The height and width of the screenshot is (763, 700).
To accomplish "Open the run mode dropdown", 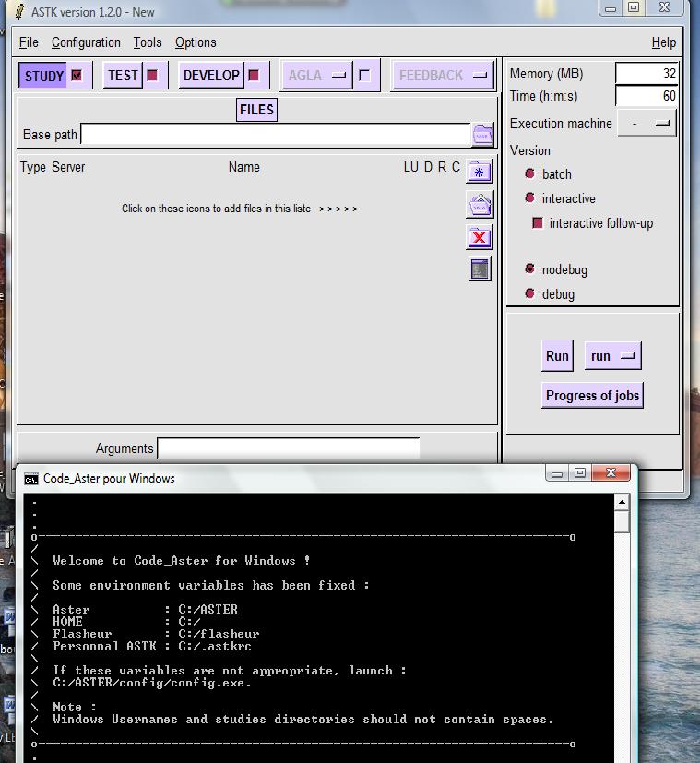I will (613, 356).
